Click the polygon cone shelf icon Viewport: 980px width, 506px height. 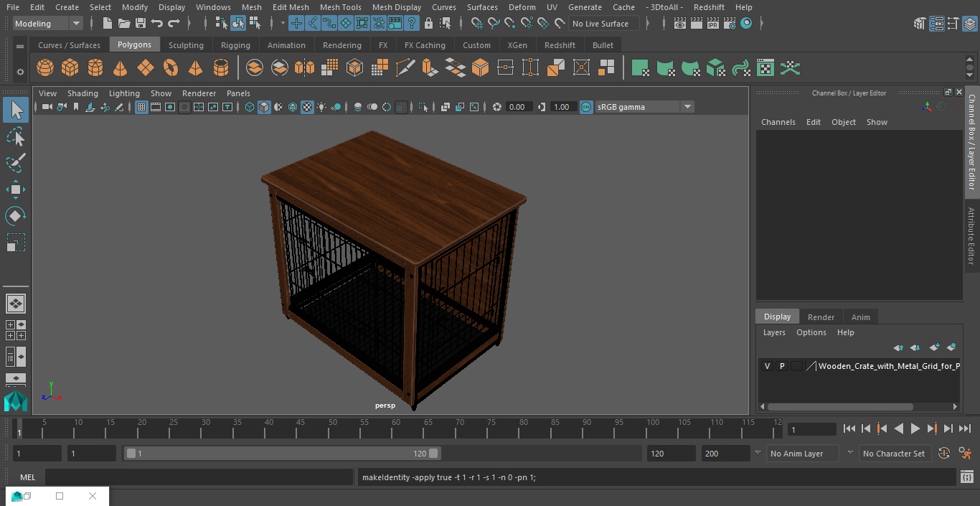[x=121, y=68]
